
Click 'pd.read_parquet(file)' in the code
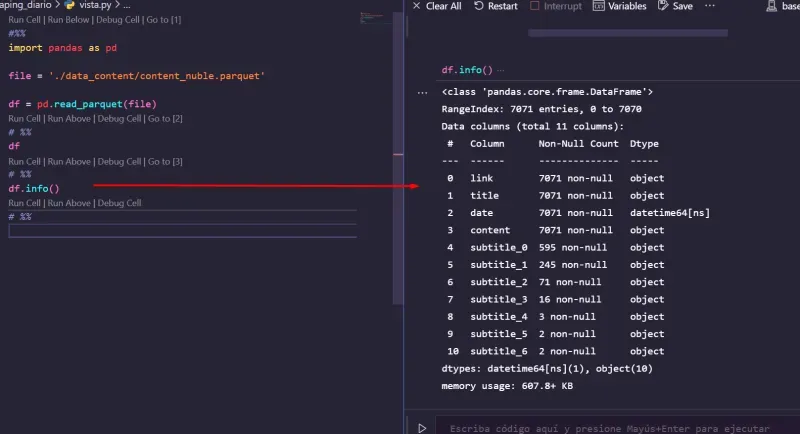(x=96, y=104)
